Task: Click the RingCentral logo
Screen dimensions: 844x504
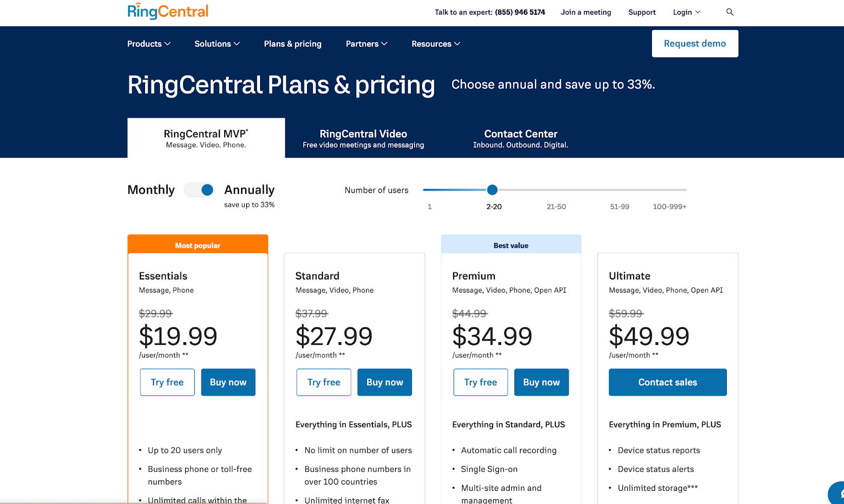Action: click(168, 12)
